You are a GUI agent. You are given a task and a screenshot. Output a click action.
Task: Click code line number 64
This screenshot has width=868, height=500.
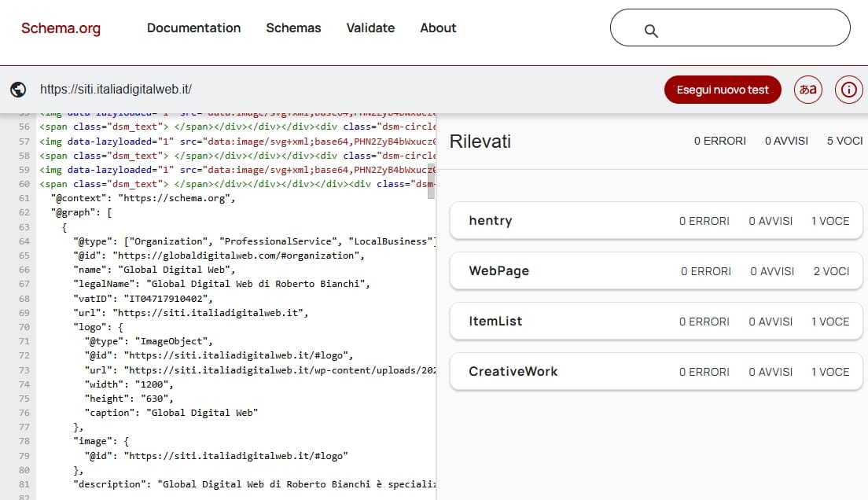[24, 241]
